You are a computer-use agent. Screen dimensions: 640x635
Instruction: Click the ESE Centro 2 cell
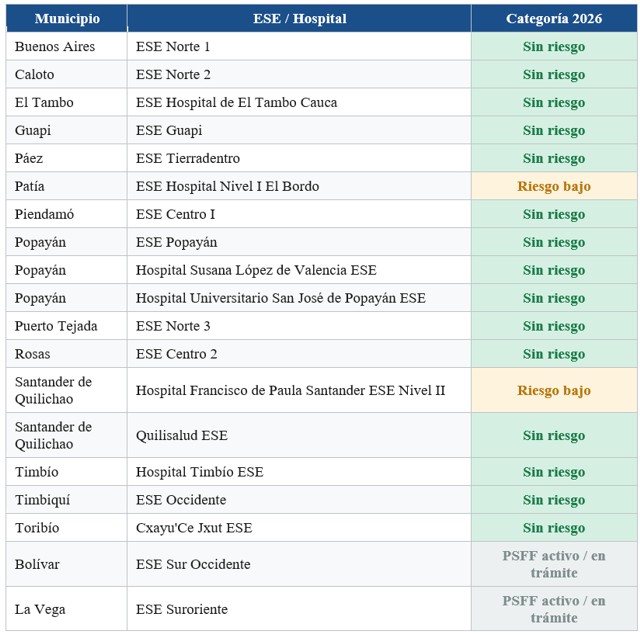pyautogui.click(x=299, y=354)
